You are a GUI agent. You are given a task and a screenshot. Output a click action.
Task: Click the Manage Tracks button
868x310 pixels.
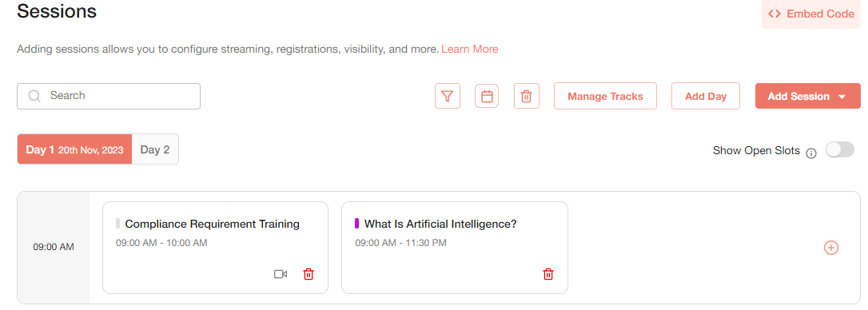[x=605, y=97]
